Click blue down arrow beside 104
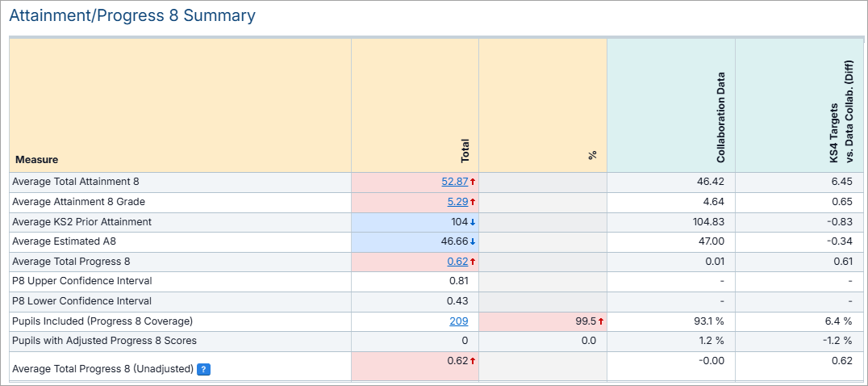868x386 pixels. [473, 222]
